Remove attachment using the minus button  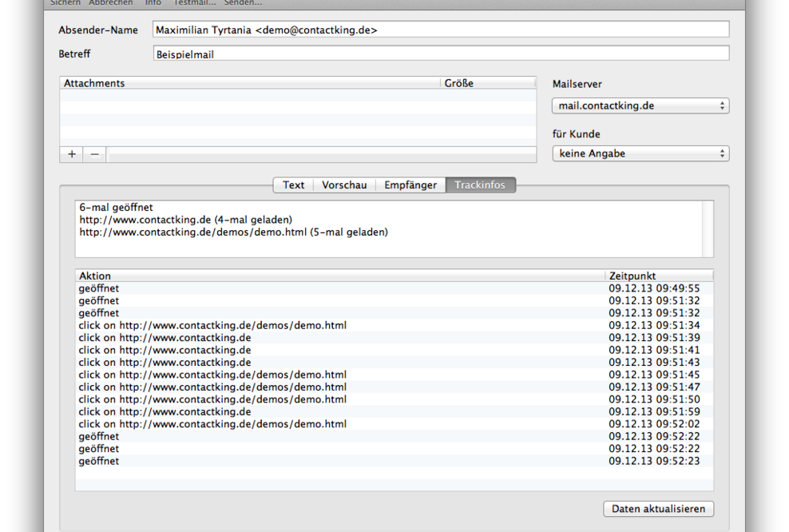point(94,154)
